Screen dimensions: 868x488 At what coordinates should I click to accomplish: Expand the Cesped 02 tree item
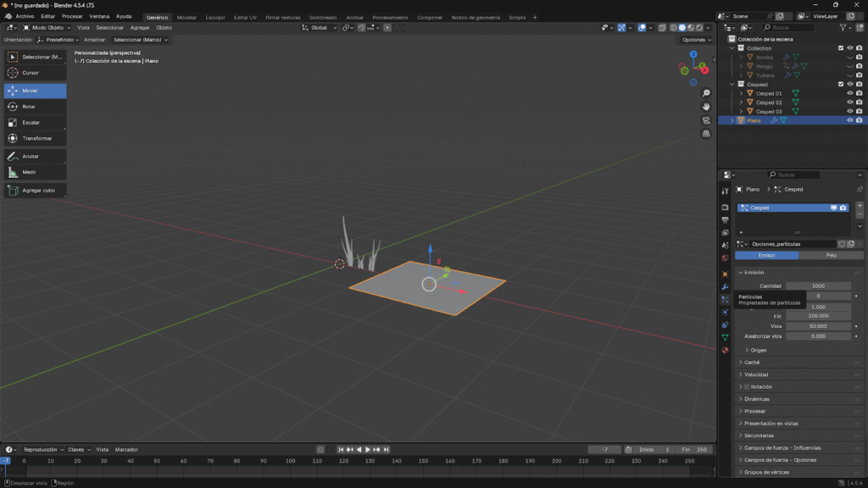coord(741,103)
